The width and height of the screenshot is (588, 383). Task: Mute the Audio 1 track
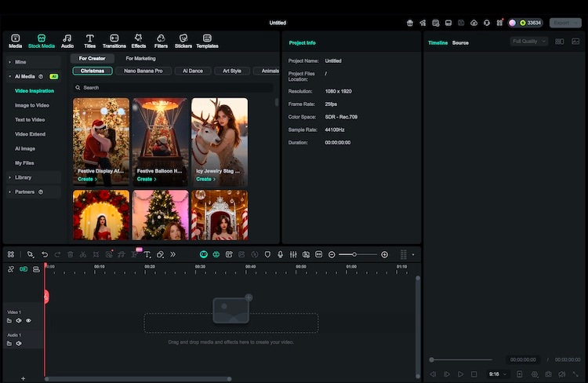point(19,343)
